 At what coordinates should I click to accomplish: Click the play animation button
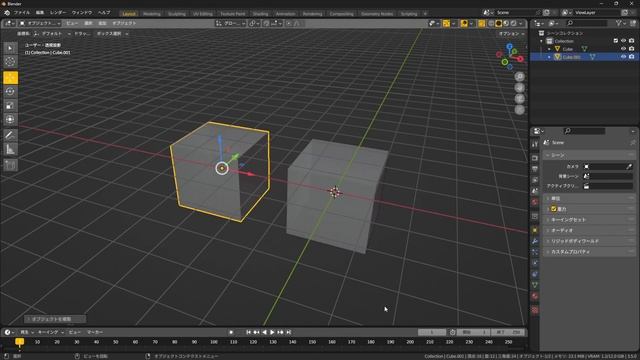pyautogui.click(x=272, y=332)
